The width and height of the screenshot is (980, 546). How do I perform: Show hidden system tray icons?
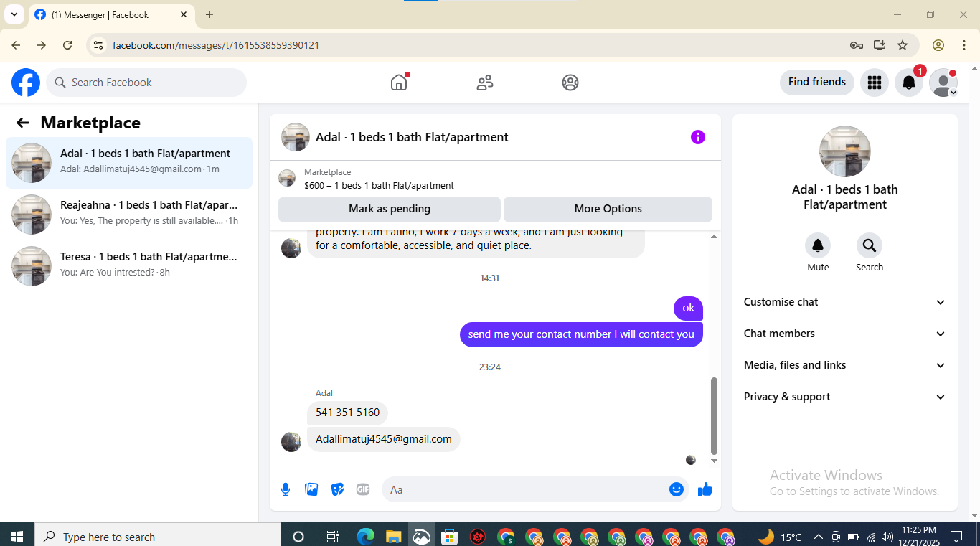(x=818, y=537)
